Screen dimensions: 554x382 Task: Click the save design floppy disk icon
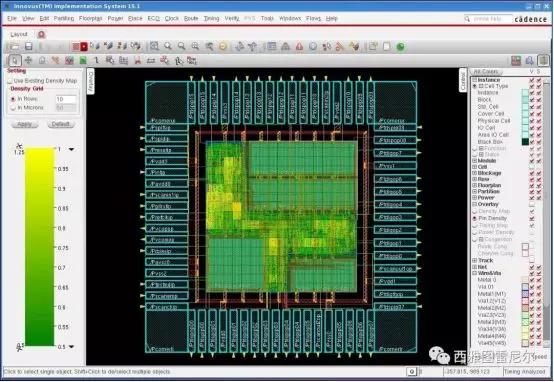pyautogui.click(x=29, y=46)
